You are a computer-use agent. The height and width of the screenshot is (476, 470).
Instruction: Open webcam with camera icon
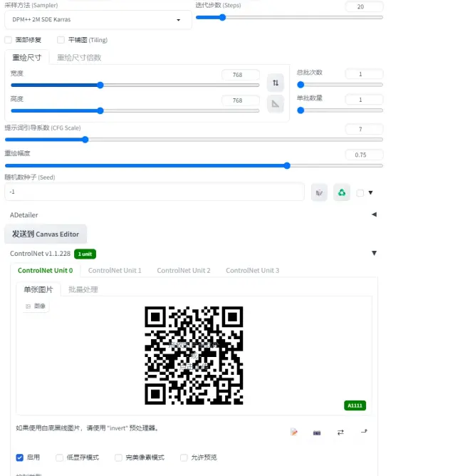[x=317, y=433]
